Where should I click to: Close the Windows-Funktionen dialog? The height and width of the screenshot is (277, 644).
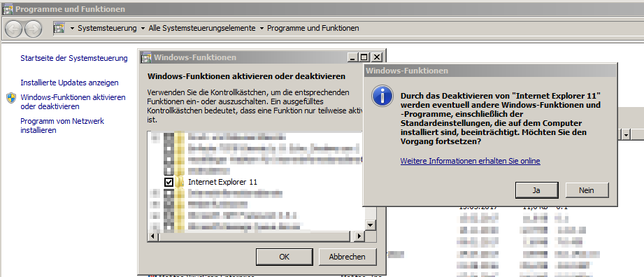376,57
